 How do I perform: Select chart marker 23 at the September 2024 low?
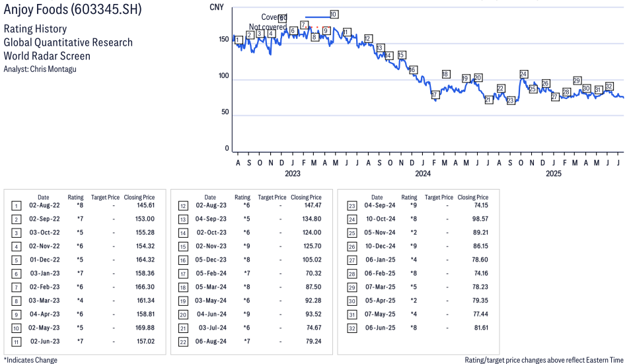coord(511,100)
